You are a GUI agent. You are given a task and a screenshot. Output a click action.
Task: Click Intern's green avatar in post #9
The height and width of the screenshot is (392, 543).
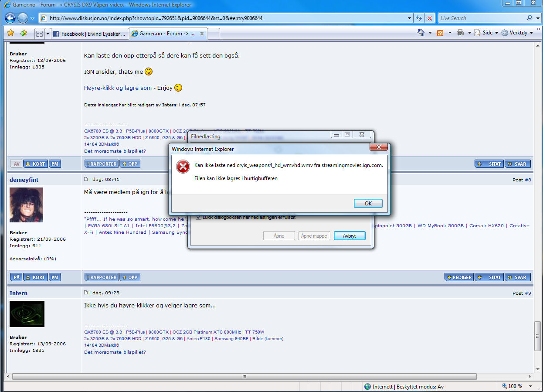tap(27, 314)
